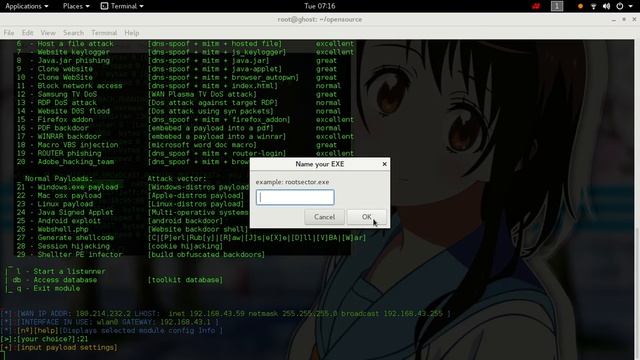Close the terminal window

click(x=634, y=20)
